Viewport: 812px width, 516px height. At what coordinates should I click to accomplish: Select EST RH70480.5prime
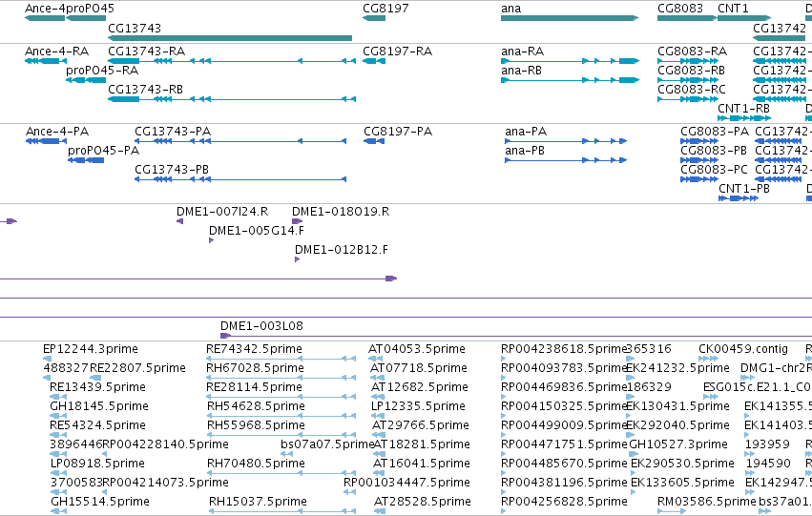click(x=281, y=474)
